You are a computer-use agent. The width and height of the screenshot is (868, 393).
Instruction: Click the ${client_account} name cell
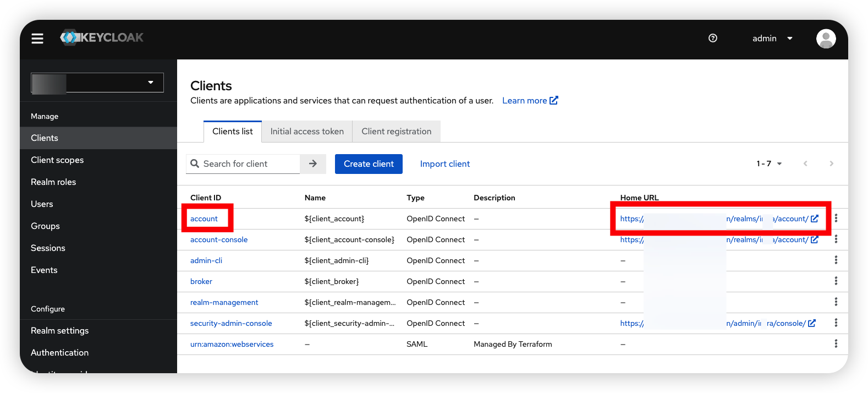click(x=334, y=219)
